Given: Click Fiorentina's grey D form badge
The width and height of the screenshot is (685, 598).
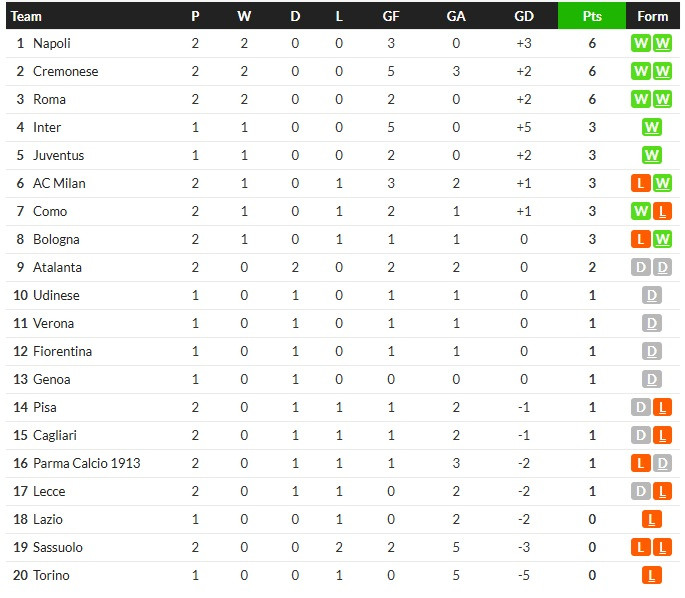Looking at the screenshot, I should pyautogui.click(x=651, y=351).
